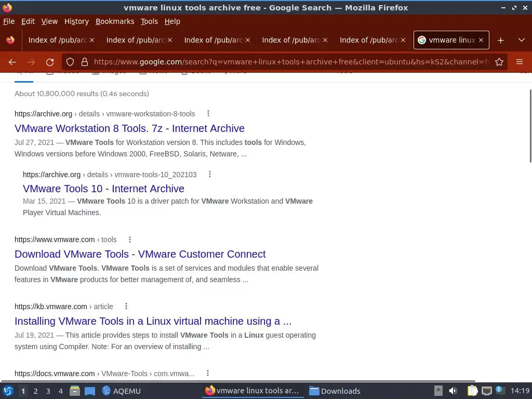Screen dimensions: 532x399
Task: Click the docs.vmware.com VMware-Tools URL text
Action: coord(104,374)
